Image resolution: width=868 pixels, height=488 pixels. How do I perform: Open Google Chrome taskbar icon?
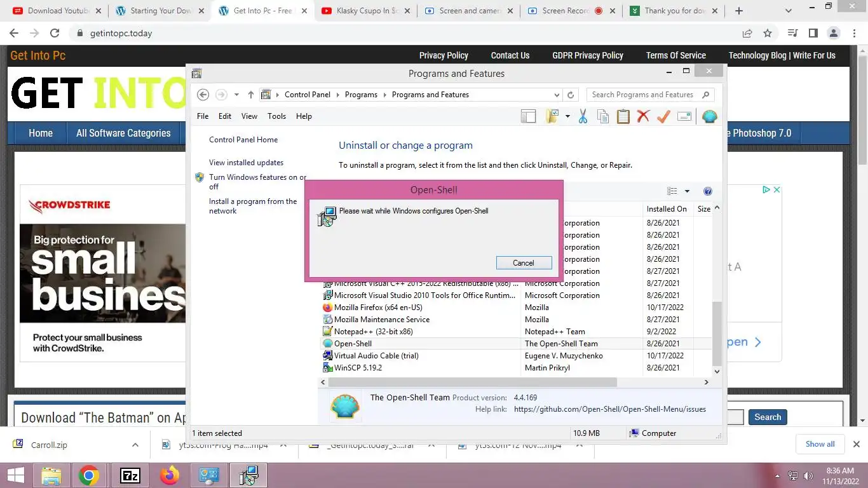[x=89, y=475]
